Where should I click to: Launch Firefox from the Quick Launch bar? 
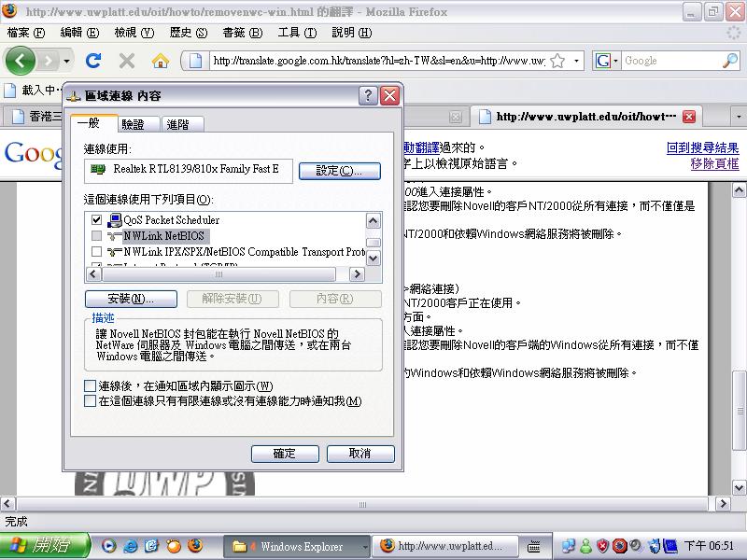coord(195,546)
